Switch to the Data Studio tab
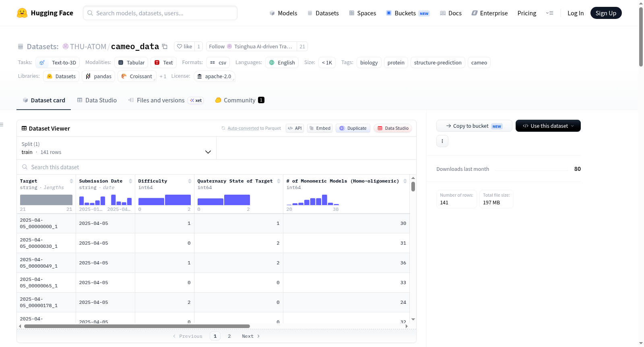 click(x=97, y=100)
